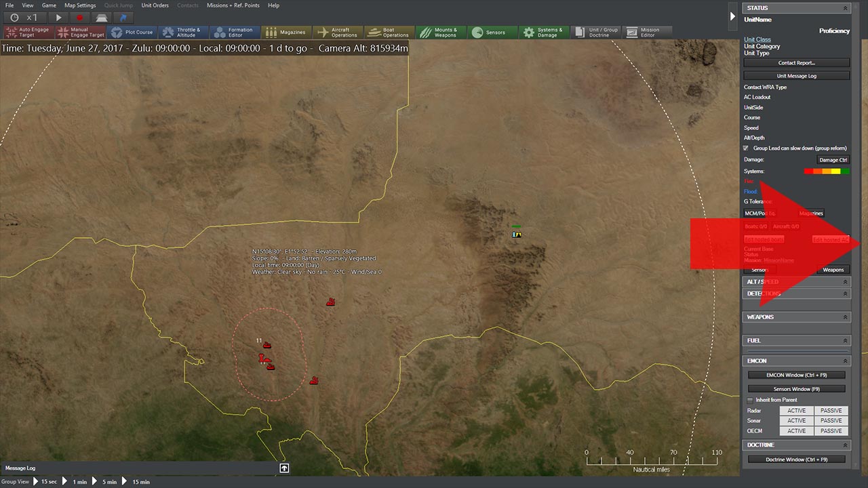Open the Throttle & Altitude tool
This screenshot has width=868, height=488.
coord(184,33)
